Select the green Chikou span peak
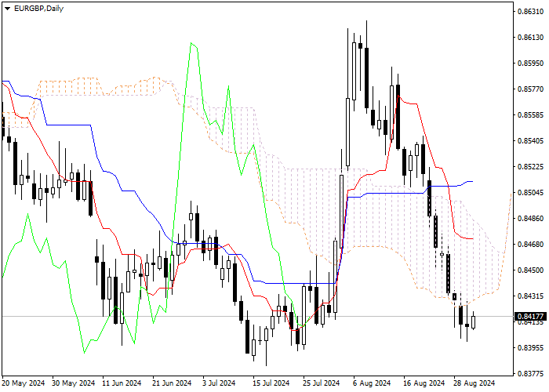Viewport: 549px width, 392px height. (x=191, y=43)
